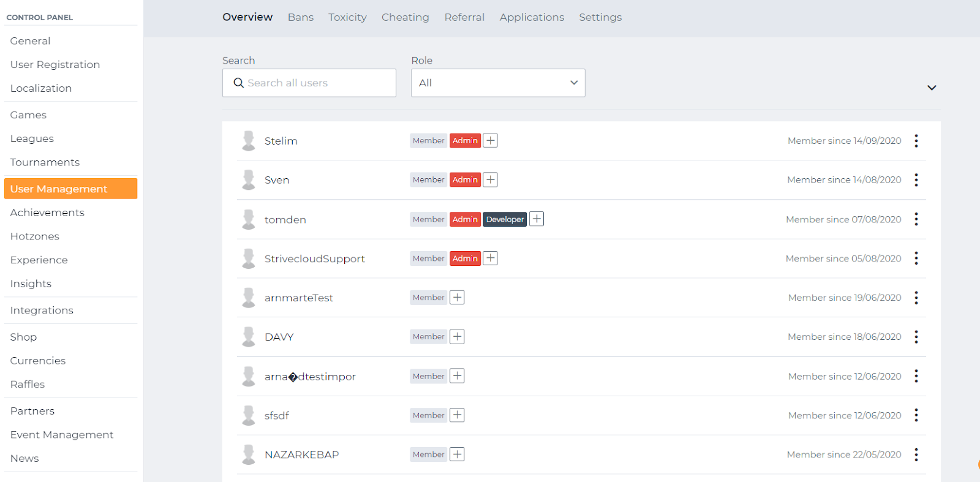This screenshot has width=980, height=482.
Task: Click the red Admin badge on Sven
Action: (x=465, y=179)
